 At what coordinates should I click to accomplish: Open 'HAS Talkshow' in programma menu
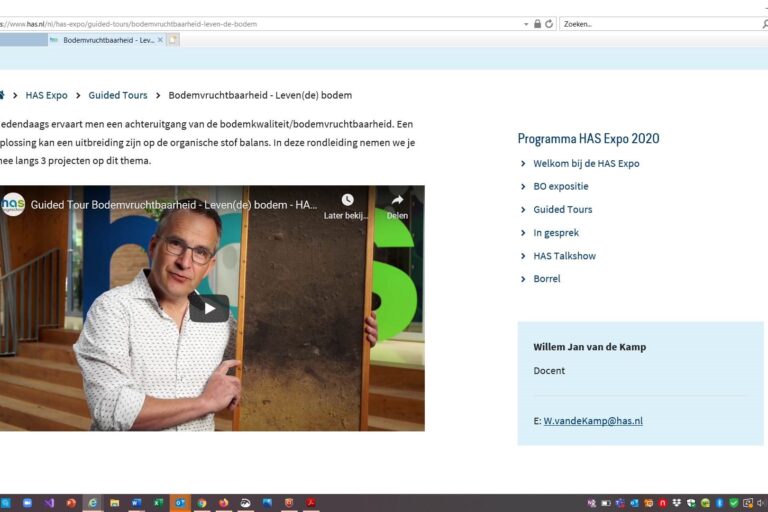(x=564, y=256)
